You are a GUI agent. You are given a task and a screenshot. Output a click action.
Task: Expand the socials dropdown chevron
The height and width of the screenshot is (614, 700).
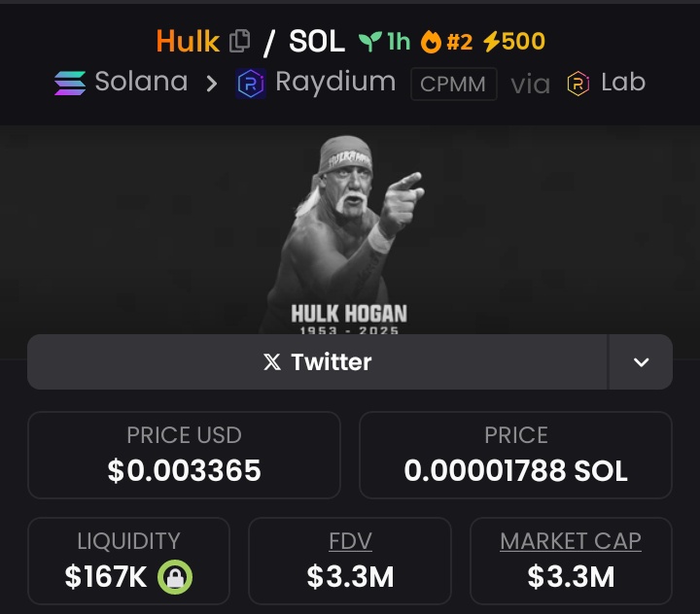click(x=641, y=361)
